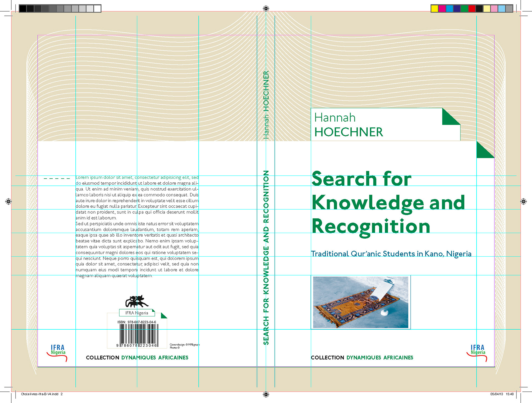The image size is (532, 403).
Task: Click the top center registration mark
Action: (x=266, y=9)
